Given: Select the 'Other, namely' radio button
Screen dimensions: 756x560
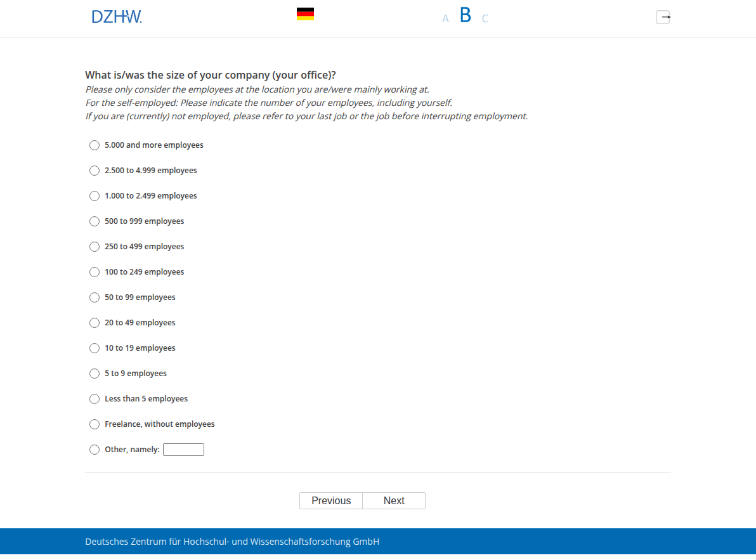Looking at the screenshot, I should [94, 450].
